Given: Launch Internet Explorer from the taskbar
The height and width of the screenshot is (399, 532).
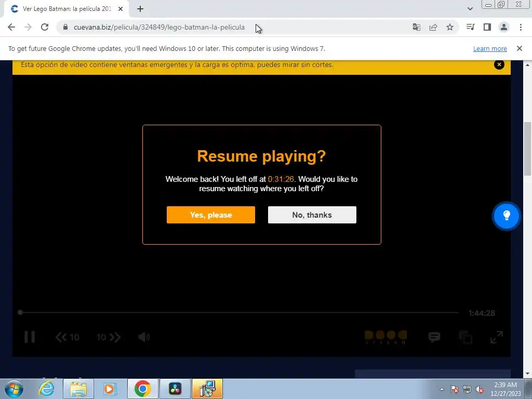Looking at the screenshot, I should (46, 389).
